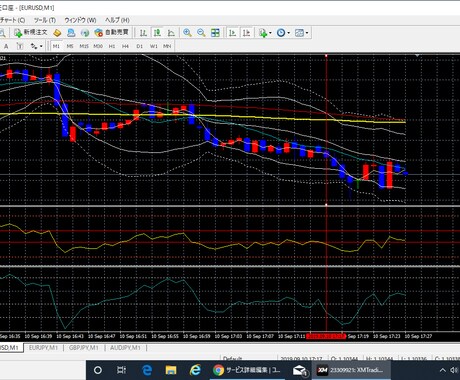Image resolution: width=460 pixels, height=380 pixels.
Task: Click the Default profile in status bar
Action: 232,358
